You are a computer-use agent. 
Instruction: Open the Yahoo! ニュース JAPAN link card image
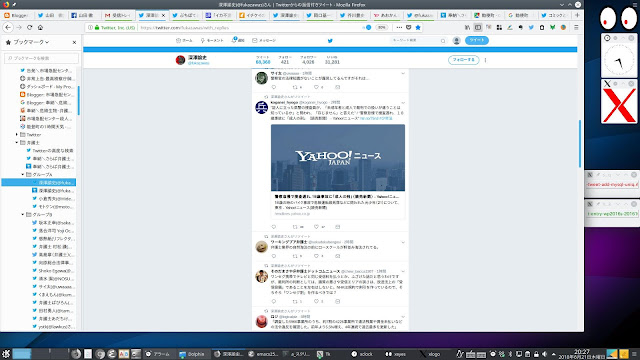coord(338,158)
